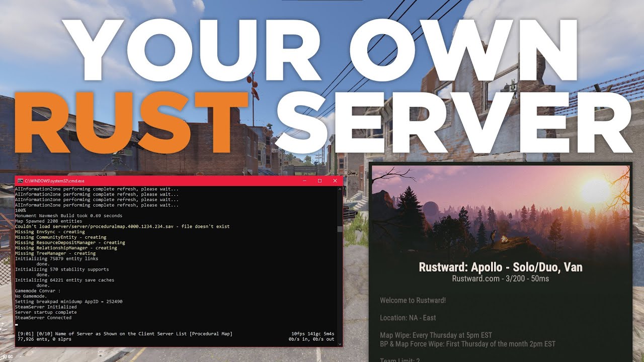
Task: Click the "Rustward: Apollo - Solo/Duo, Van" server title
Action: (500, 267)
